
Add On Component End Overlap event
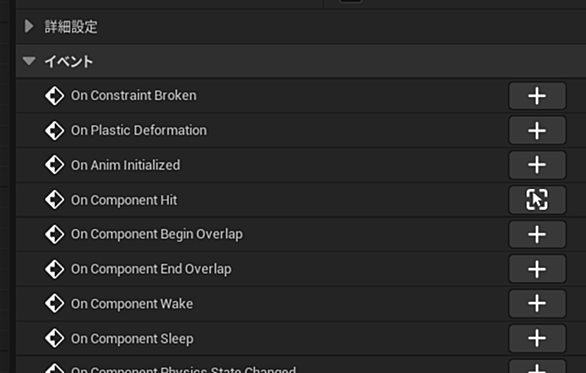click(x=537, y=269)
